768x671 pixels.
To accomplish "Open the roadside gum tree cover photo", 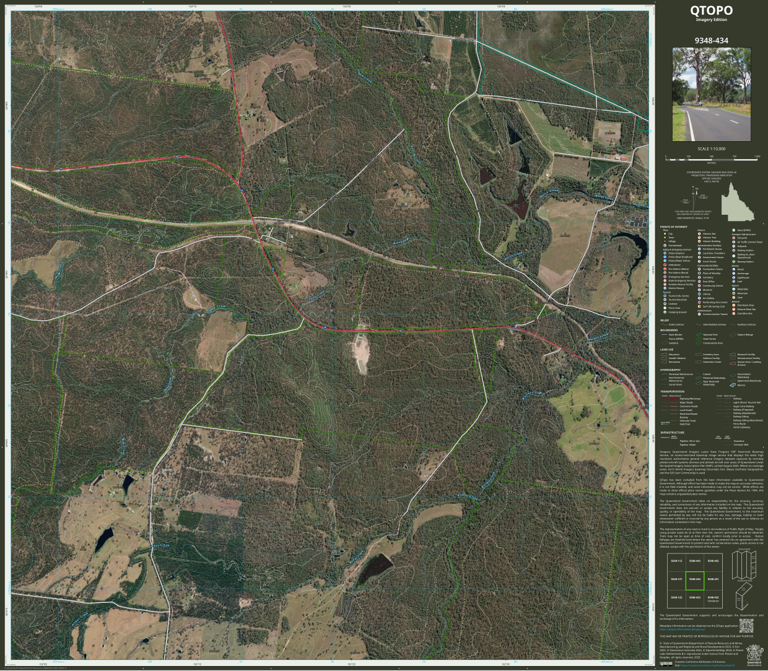I will (x=711, y=94).
